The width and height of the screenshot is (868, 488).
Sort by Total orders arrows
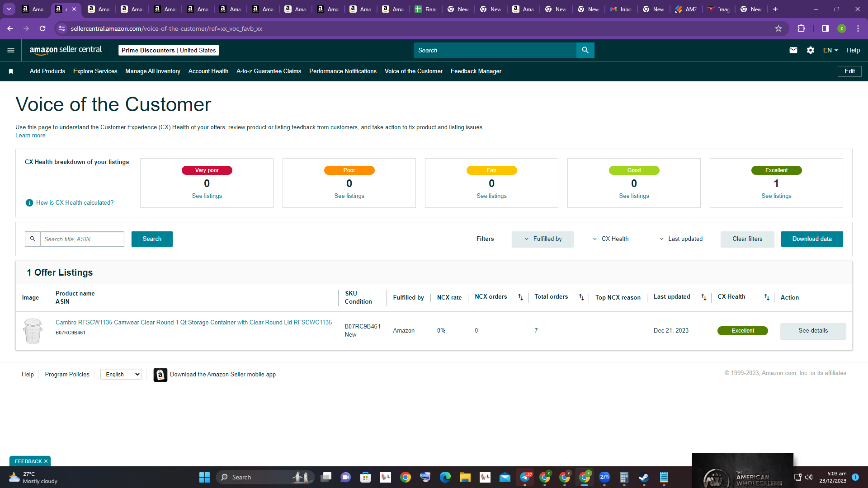pos(581,297)
